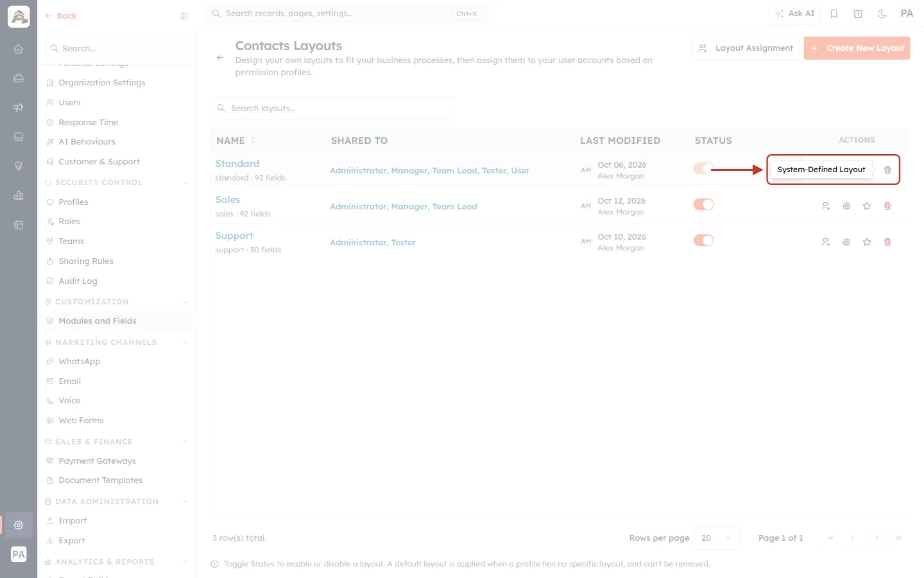This screenshot has height=578, width=924.
Task: Assign users icon for Sales layout
Action: point(826,206)
